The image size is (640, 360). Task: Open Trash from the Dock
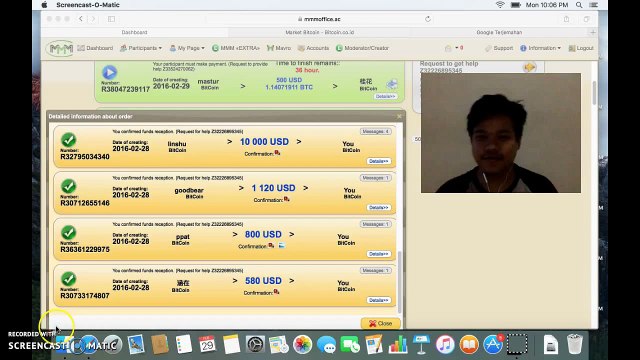pos(575,344)
